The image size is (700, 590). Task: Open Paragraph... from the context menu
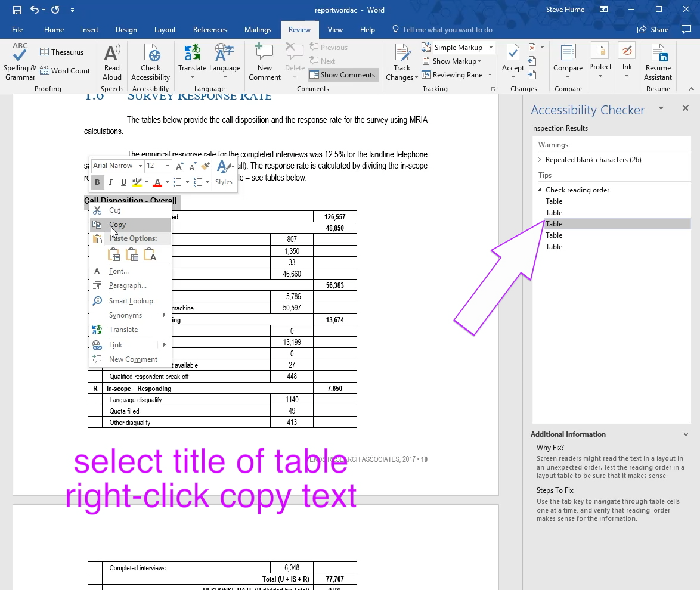click(131, 285)
